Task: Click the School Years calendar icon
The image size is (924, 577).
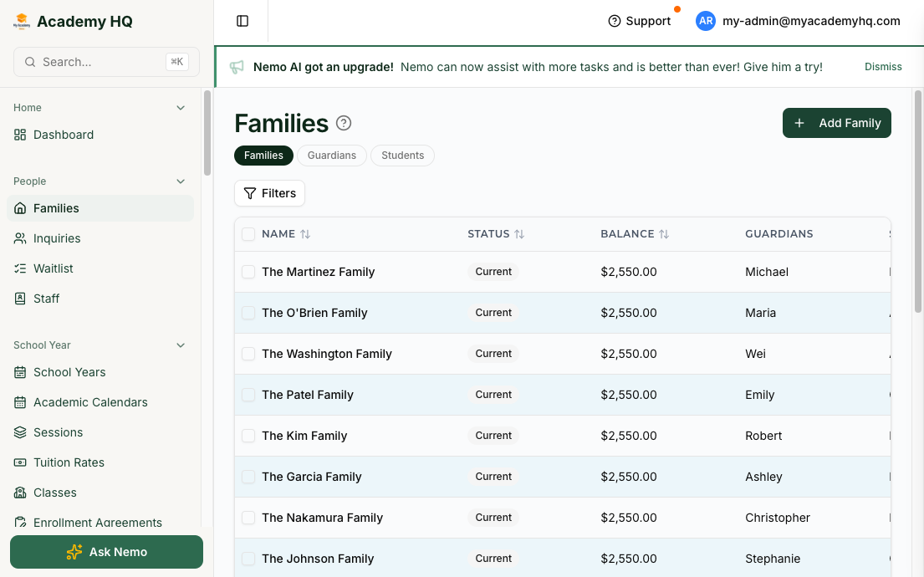Action: pyautogui.click(x=20, y=372)
